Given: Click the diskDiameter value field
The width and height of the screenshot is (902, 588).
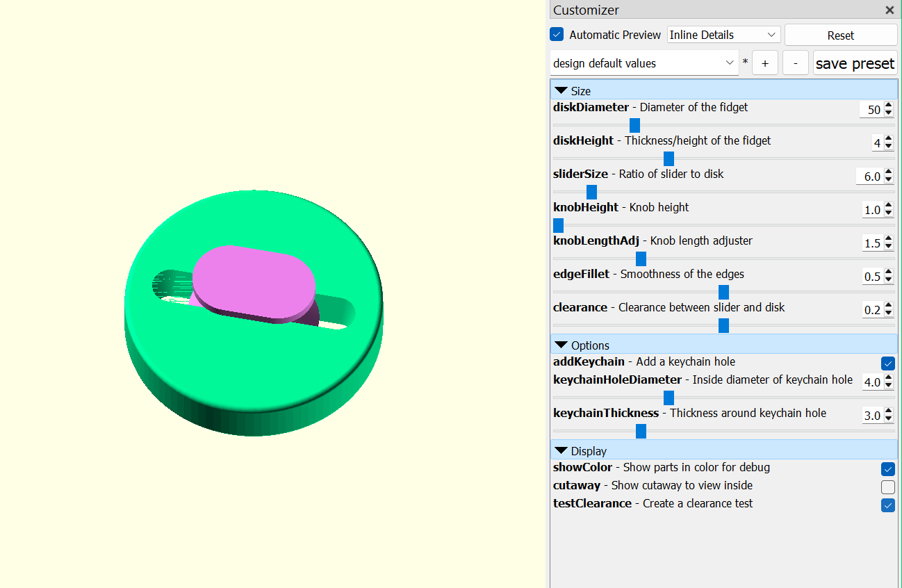Looking at the screenshot, I should pyautogui.click(x=870, y=110).
